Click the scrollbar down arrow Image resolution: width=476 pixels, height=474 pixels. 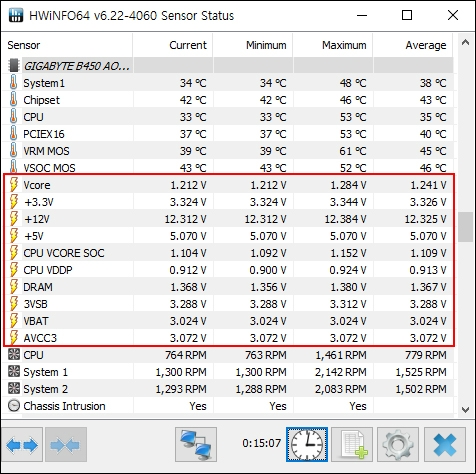465,409
